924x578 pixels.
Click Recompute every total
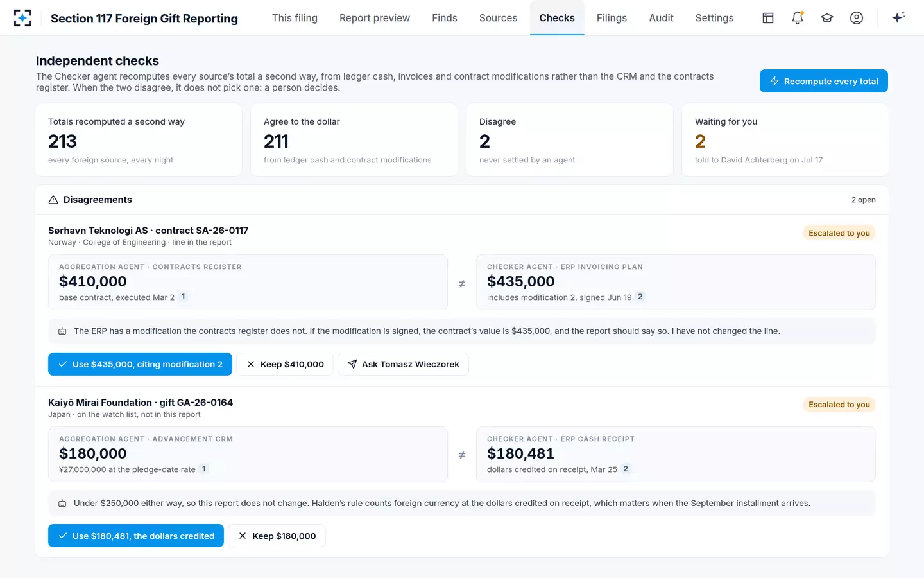coord(824,81)
